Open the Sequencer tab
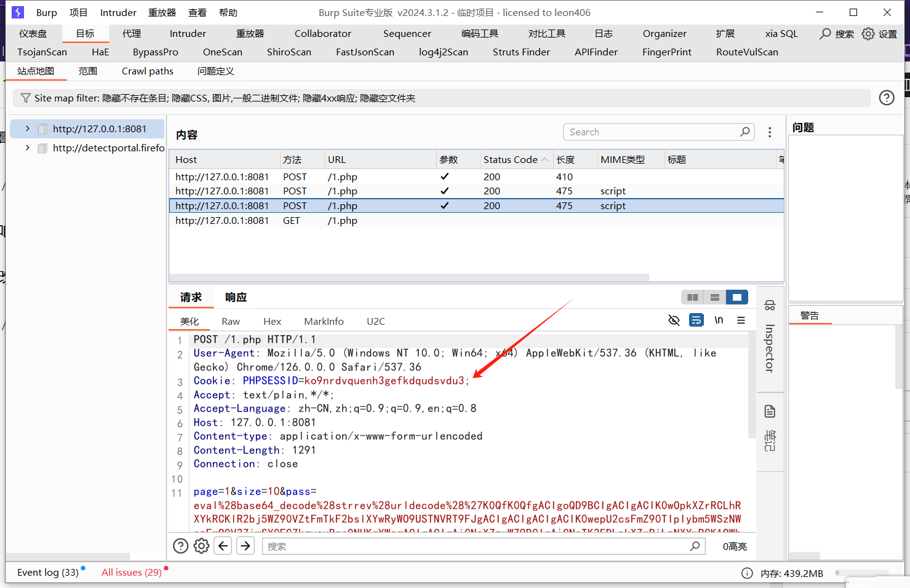 click(407, 34)
